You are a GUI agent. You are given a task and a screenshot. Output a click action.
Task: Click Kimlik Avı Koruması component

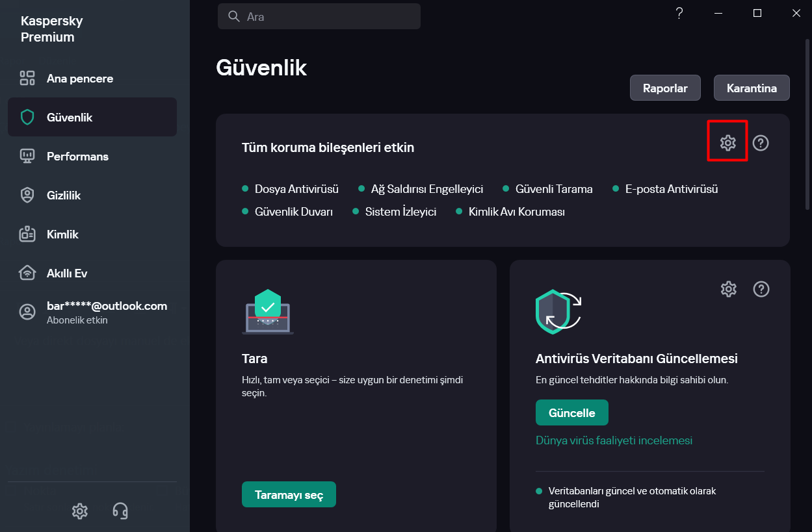pyautogui.click(x=510, y=212)
